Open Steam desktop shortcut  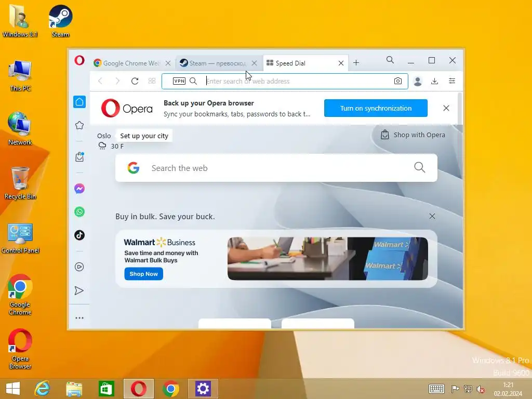(x=60, y=21)
